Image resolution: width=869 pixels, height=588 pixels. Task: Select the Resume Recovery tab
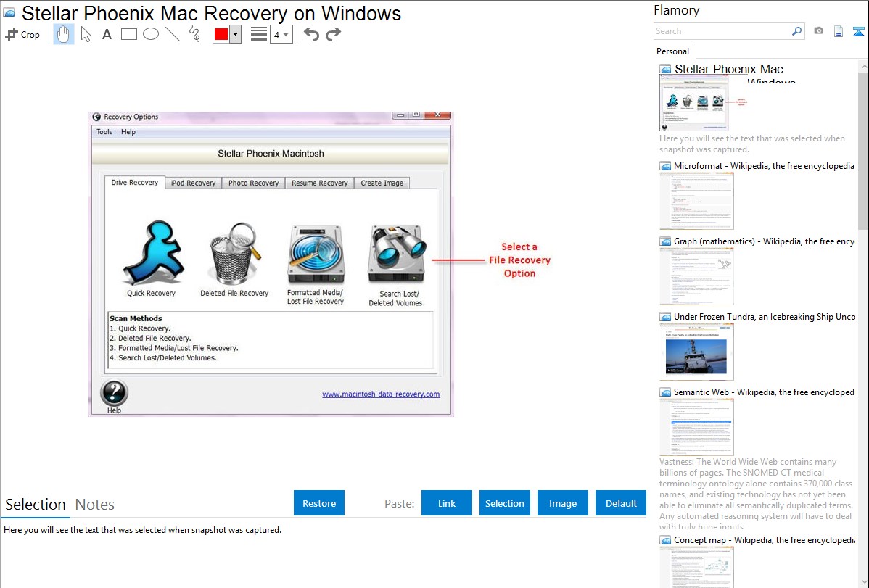[x=320, y=183]
